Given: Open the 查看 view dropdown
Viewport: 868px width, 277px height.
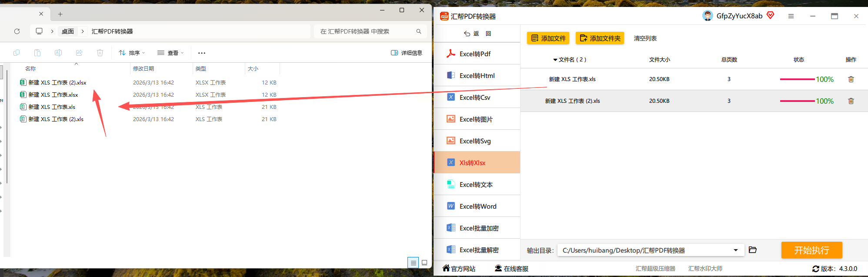Looking at the screenshot, I should [170, 53].
